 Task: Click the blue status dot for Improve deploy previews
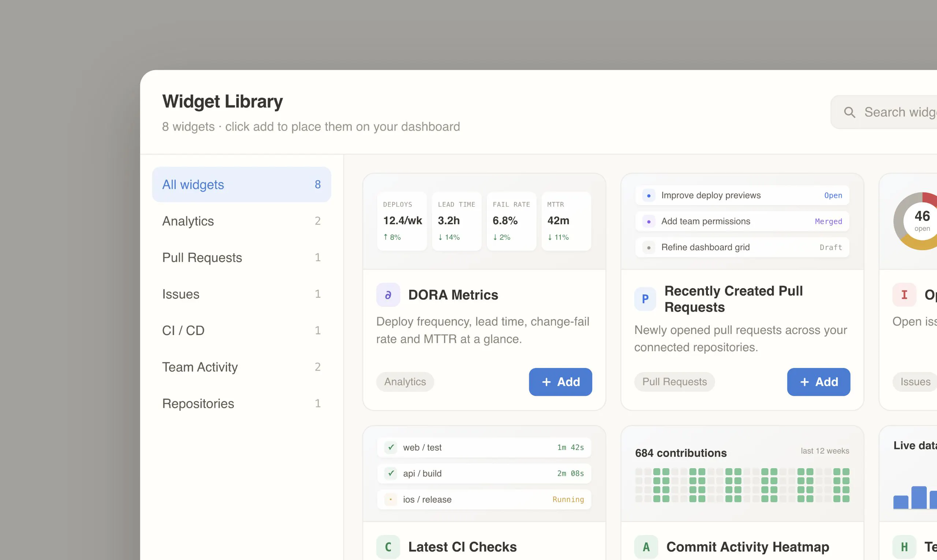649,195
